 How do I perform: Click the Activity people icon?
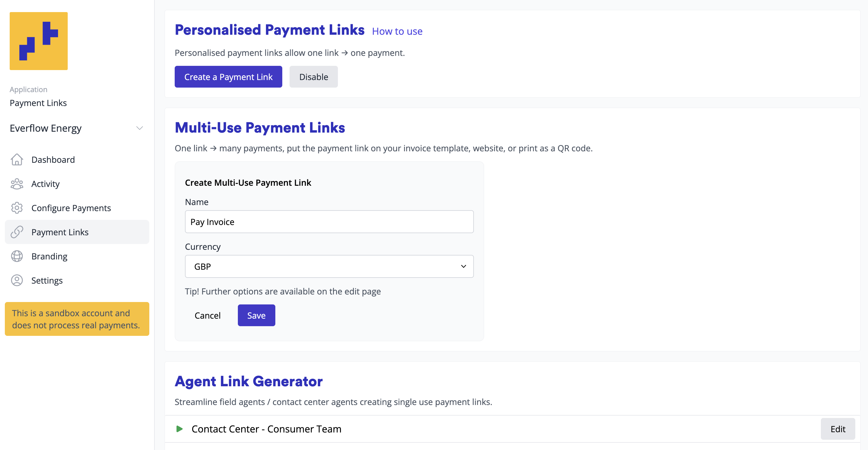click(17, 184)
